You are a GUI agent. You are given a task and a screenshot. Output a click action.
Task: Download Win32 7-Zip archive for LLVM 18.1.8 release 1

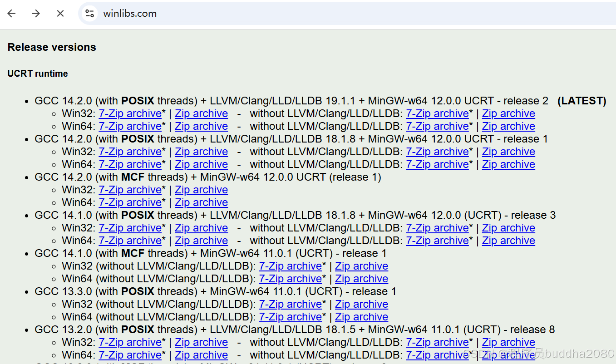tap(130, 152)
